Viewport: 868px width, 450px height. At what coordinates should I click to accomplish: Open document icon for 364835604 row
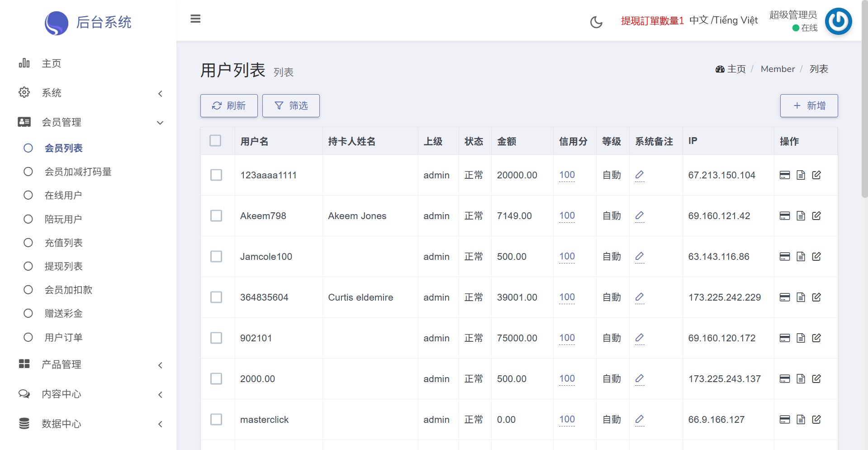[801, 297]
